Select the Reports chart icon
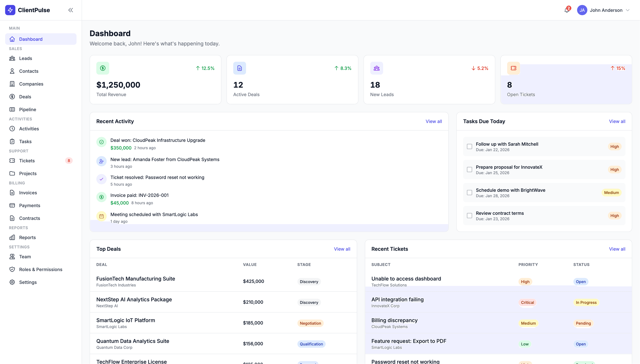640x364 pixels. click(x=12, y=237)
